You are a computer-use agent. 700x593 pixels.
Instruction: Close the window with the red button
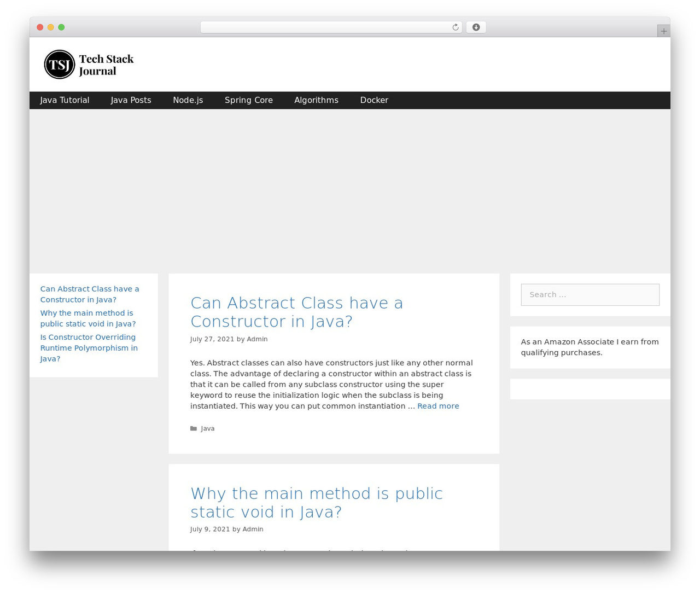point(40,27)
